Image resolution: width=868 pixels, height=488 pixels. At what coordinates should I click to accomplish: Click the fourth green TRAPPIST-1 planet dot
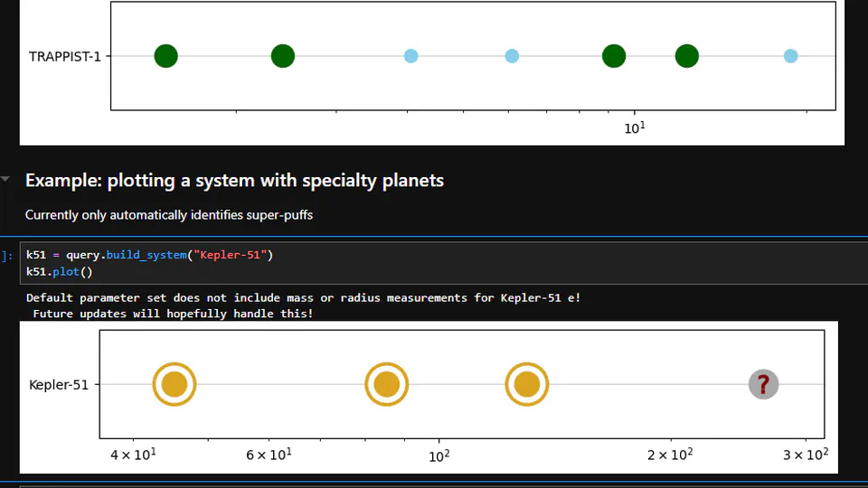[687, 56]
